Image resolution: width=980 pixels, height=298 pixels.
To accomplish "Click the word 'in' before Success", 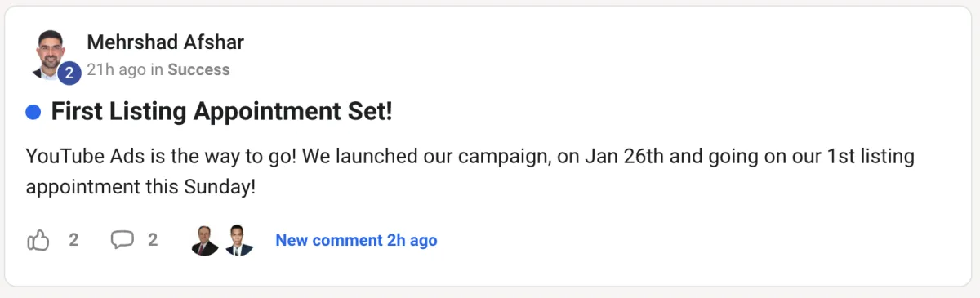I will (157, 70).
